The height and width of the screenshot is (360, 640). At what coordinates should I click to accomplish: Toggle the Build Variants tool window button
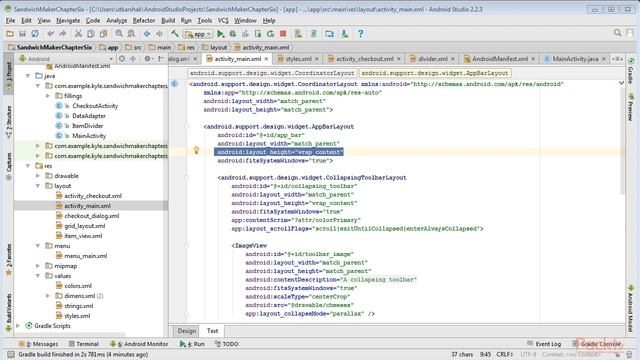pos(8,313)
